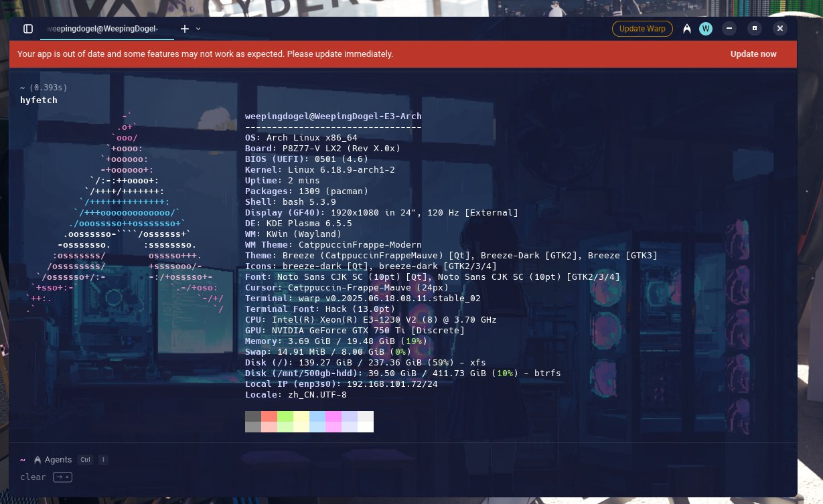Select the hyfetch command block header
823x504 pixels.
click(x=39, y=100)
